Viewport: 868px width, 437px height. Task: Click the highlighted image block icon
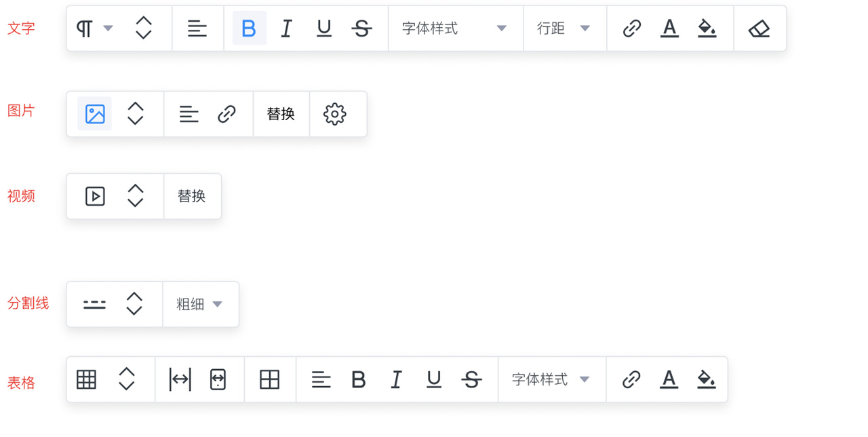(95, 114)
